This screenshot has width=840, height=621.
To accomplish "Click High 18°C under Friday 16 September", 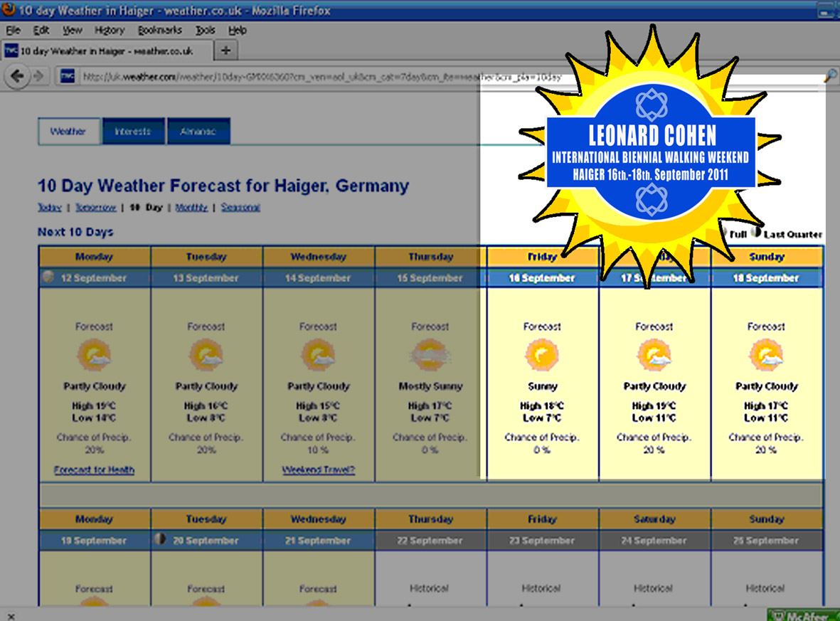I will click(x=541, y=405).
